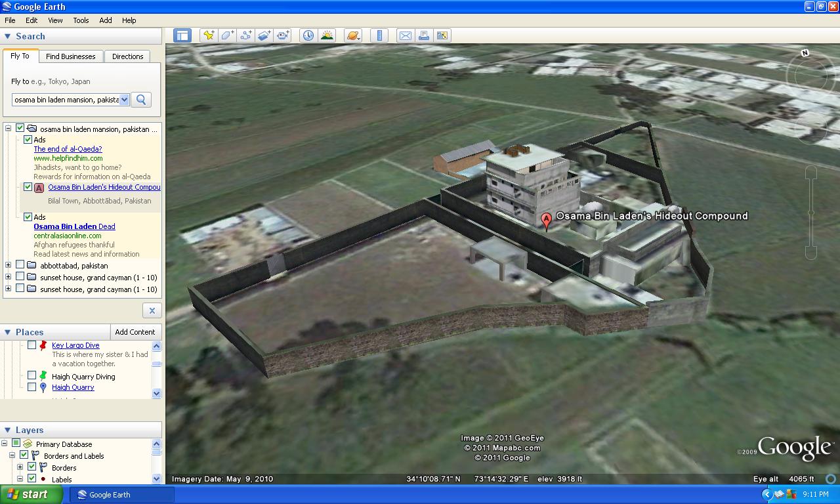Open the 'Osama Bin Laden Dead' ad link

74,226
